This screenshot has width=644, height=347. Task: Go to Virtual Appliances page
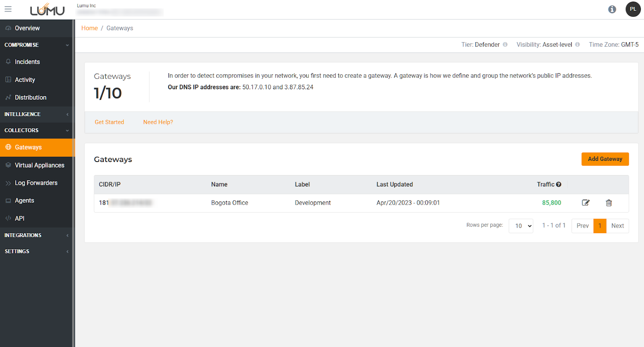click(39, 165)
